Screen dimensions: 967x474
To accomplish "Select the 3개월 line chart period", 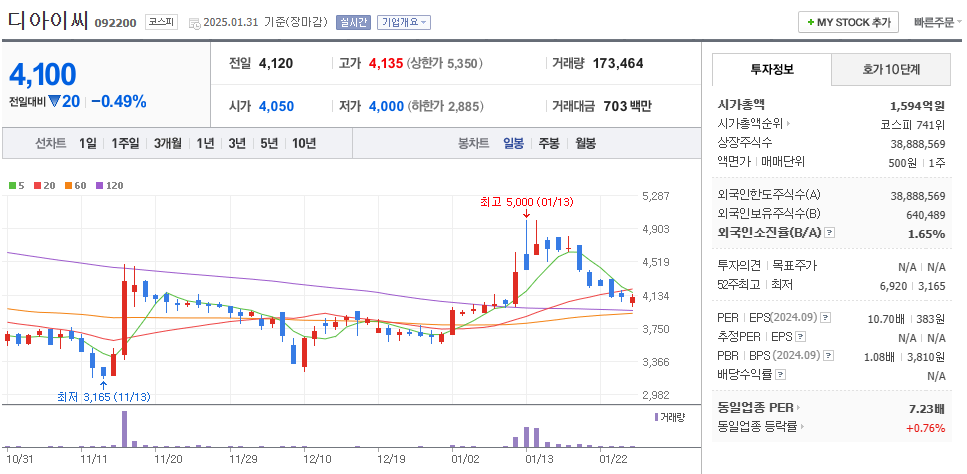I will [168, 144].
